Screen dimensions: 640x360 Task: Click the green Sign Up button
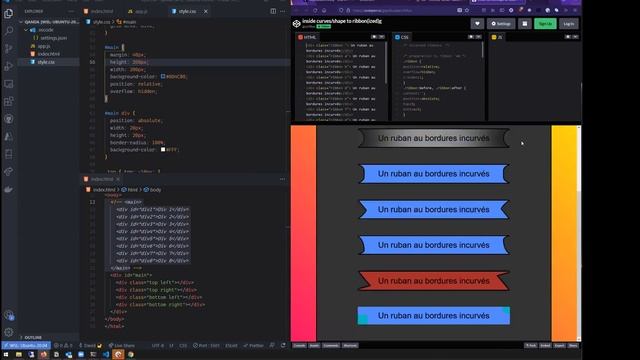545,24
